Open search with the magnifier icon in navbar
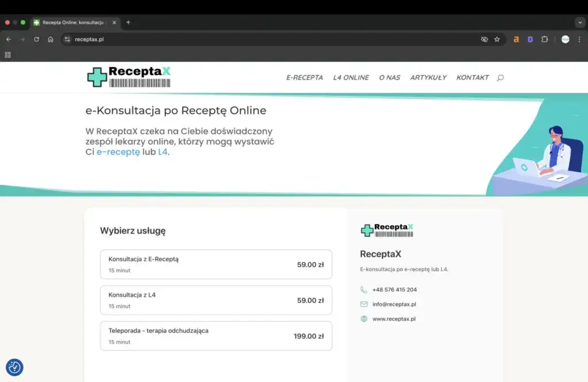This screenshot has width=588, height=382. pos(500,78)
